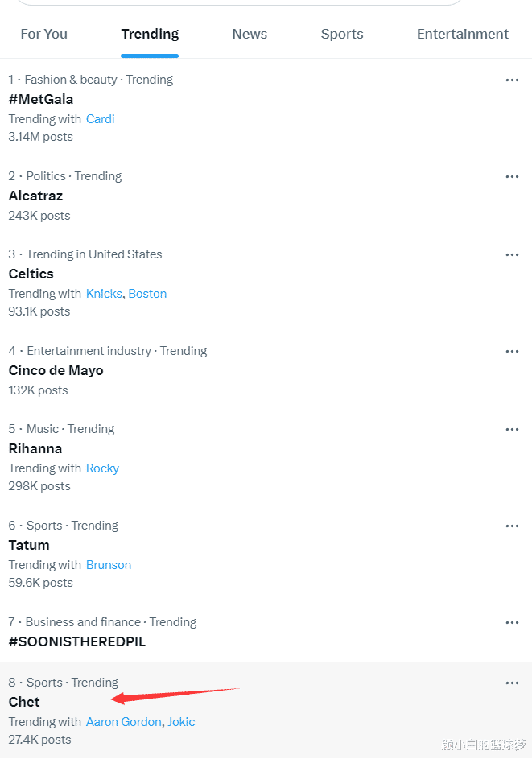Open more options for #MetGala trend
This screenshot has width=532, height=759.
click(x=512, y=80)
